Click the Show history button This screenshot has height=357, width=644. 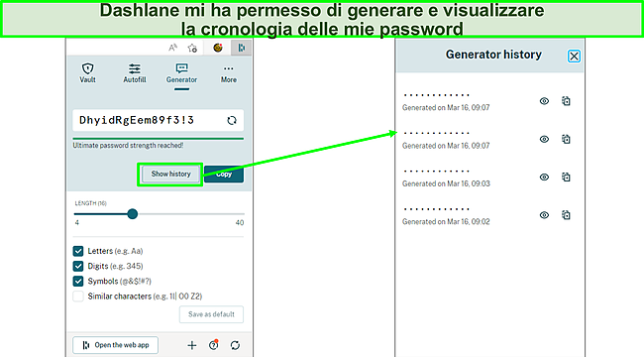[x=170, y=174]
